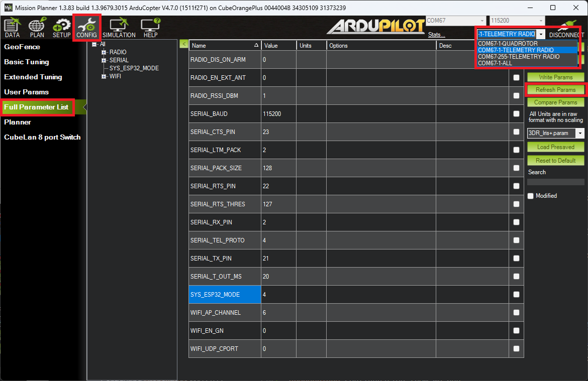This screenshot has height=381, width=588.
Task: Open User Params page
Action: pos(26,92)
